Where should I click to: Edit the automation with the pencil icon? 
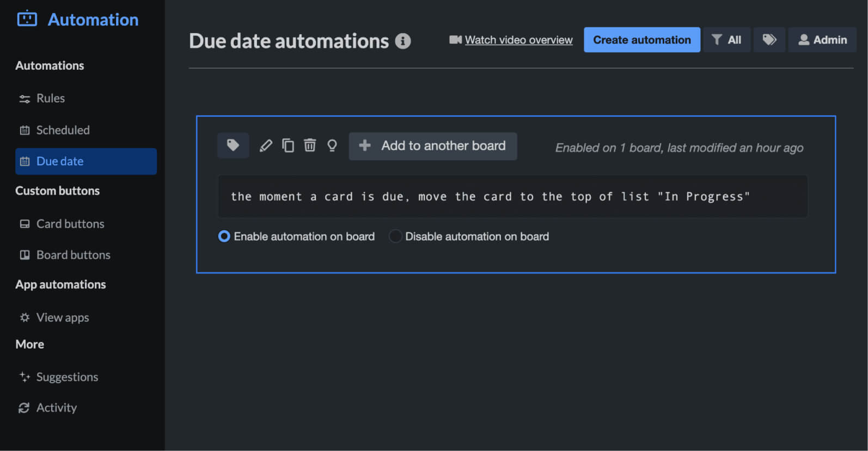tap(266, 145)
